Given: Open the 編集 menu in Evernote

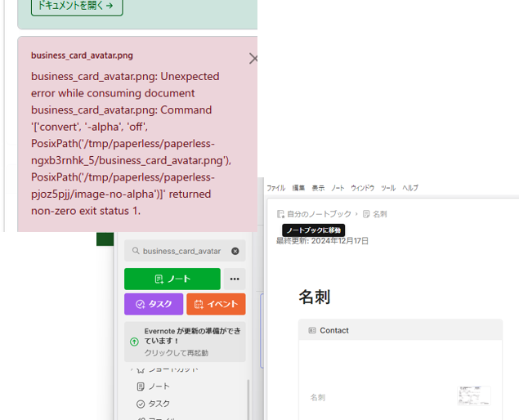Looking at the screenshot, I should point(298,188).
